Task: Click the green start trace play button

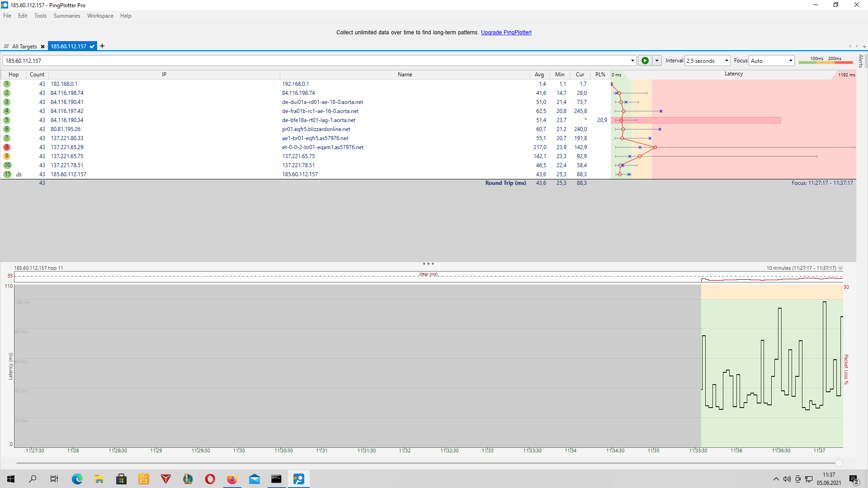Action: 645,61
